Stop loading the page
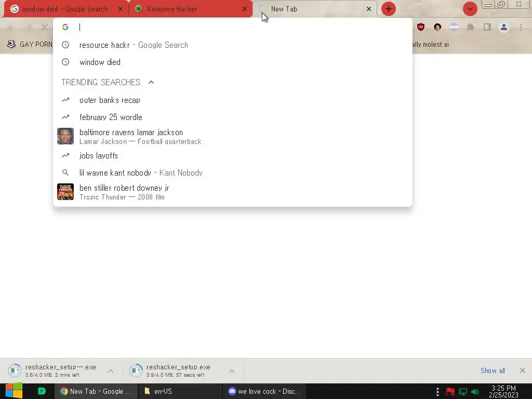The width and height of the screenshot is (532, 399). [x=45, y=27]
